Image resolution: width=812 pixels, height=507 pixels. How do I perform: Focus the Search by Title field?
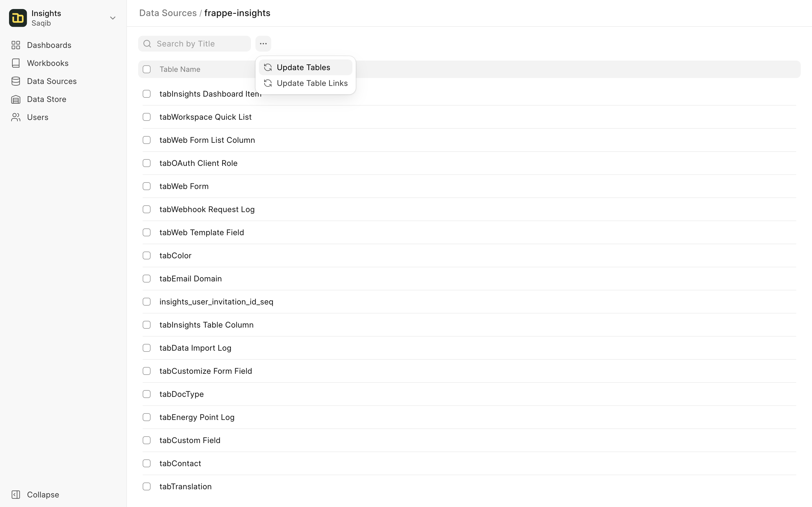194,44
